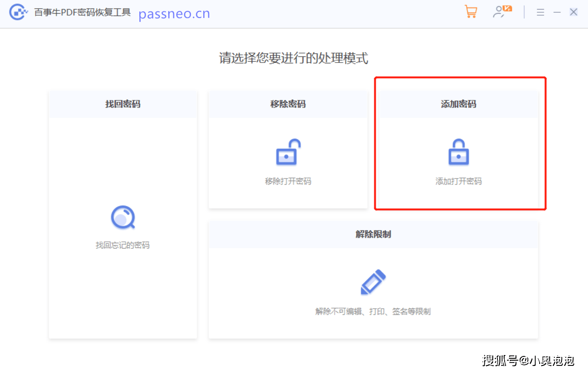Screen dimensions: 588x373
Task: Click the closed padlock add-password icon
Action: (459, 152)
